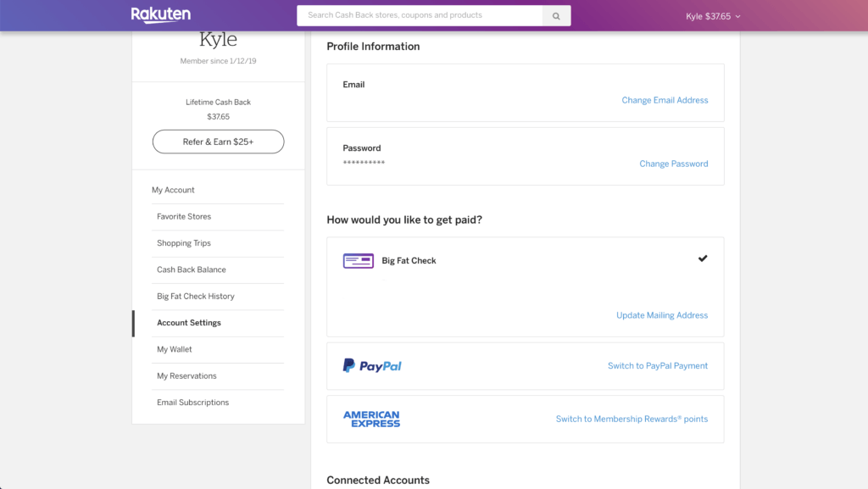This screenshot has width=868, height=489.
Task: Open the Kyle $37.65 account dropdown
Action: pos(713,17)
